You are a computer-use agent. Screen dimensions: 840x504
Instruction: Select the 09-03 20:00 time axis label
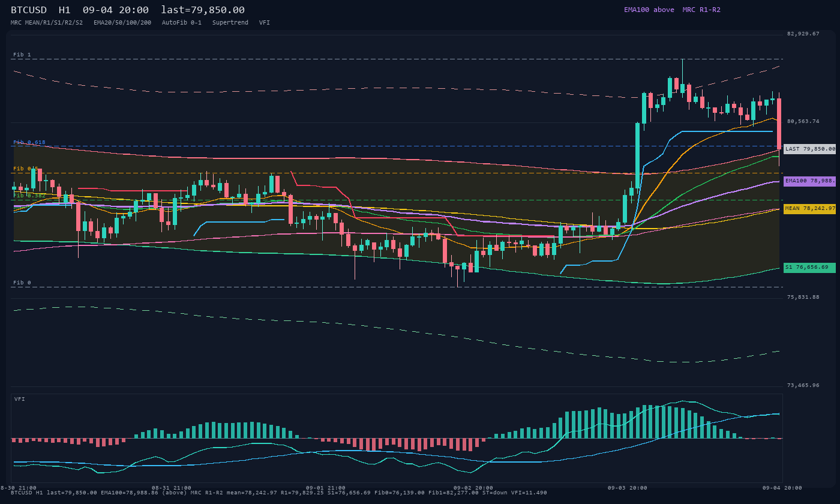click(628, 488)
